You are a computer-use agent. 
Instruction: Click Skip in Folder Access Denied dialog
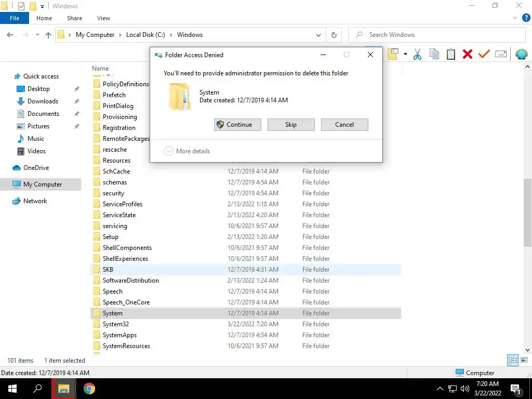(x=291, y=125)
